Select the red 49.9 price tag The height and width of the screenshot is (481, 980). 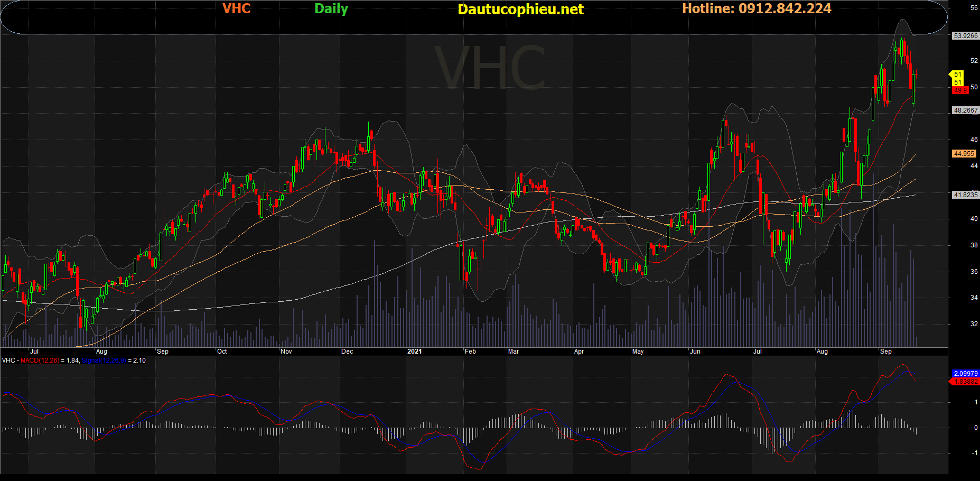tap(960, 90)
